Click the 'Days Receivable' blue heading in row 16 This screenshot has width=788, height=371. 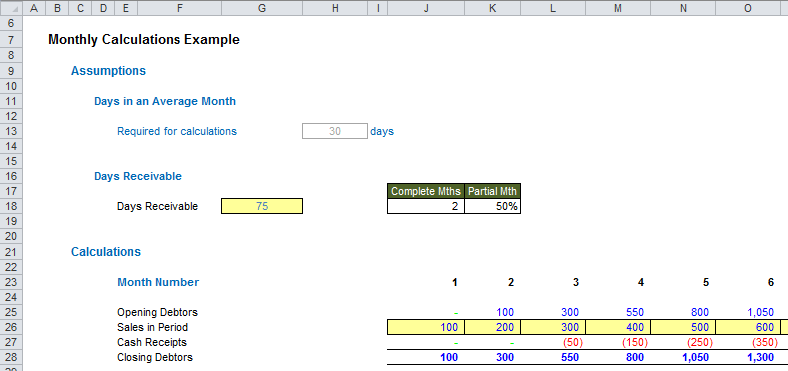138,176
